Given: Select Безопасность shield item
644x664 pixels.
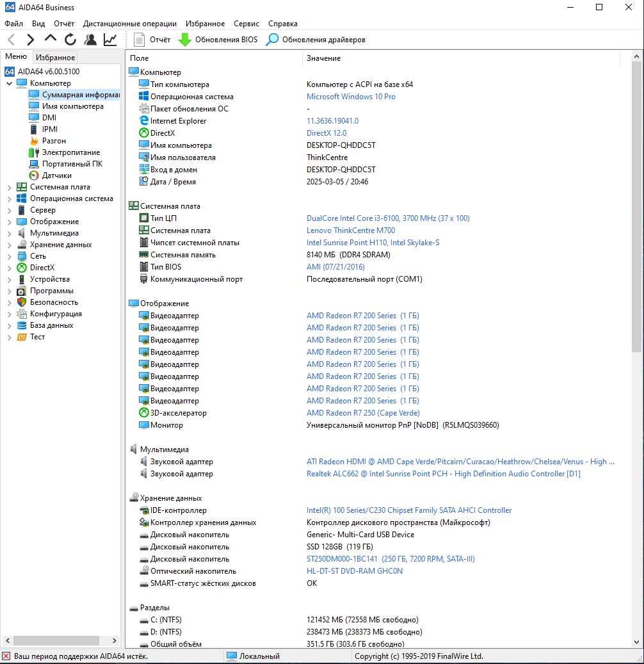Looking at the screenshot, I should (x=54, y=302).
